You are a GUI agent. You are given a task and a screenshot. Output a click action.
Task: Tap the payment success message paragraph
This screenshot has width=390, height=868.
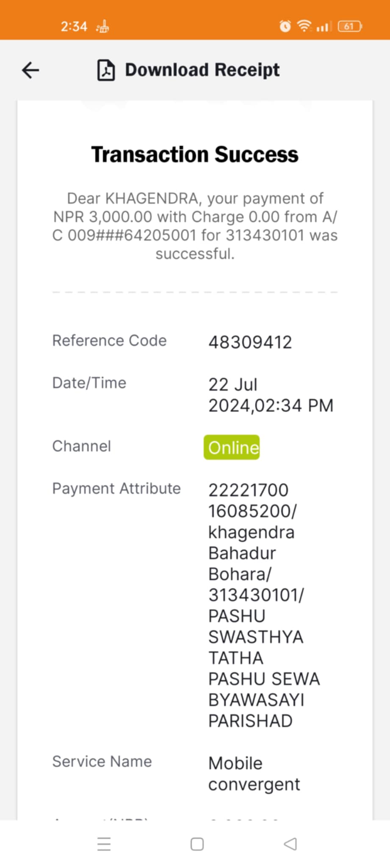pyautogui.click(x=195, y=226)
